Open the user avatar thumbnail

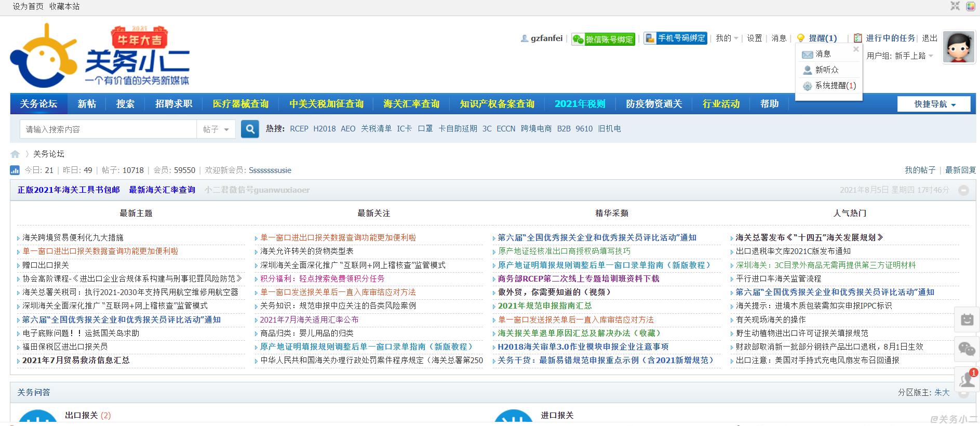click(x=958, y=47)
